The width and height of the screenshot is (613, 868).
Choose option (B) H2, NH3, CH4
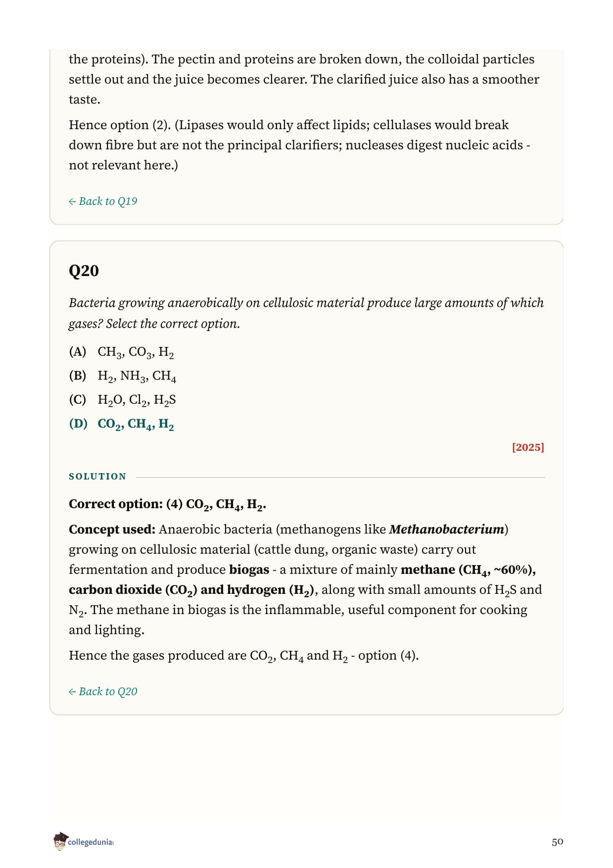pos(123,376)
